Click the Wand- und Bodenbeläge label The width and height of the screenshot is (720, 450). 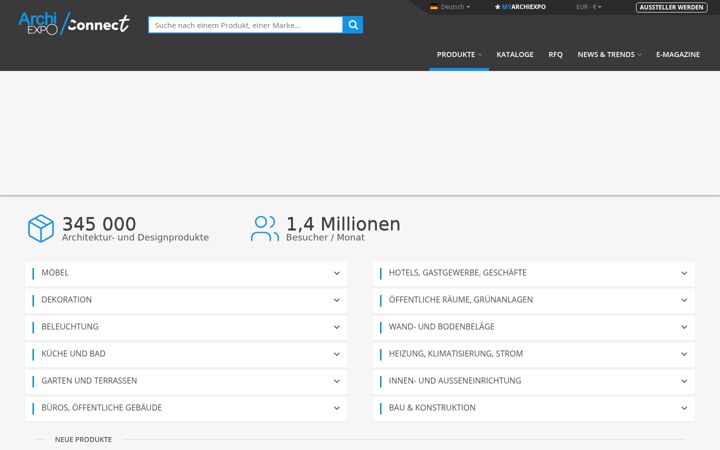[x=442, y=327]
